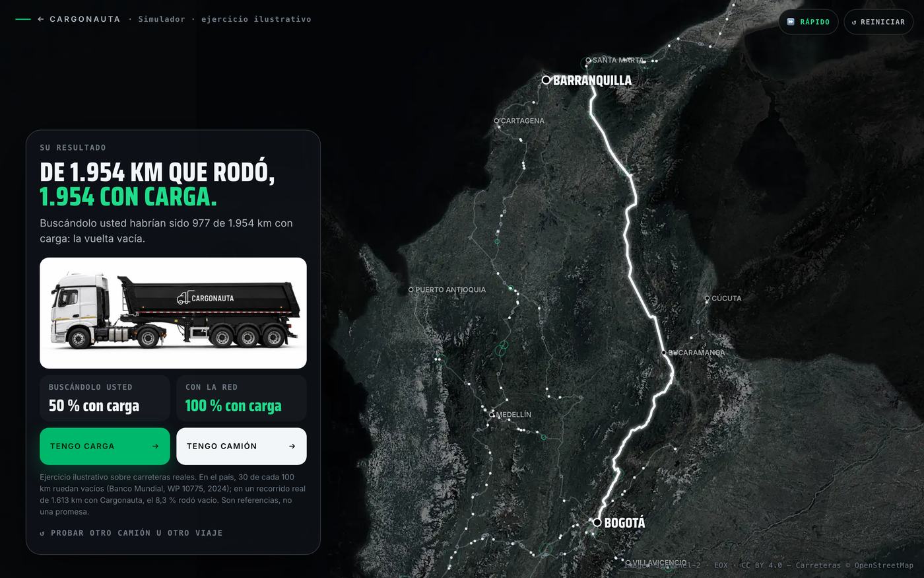Click the Cargonauta truck image
Screen dimensions: 924x578
(x=173, y=313)
